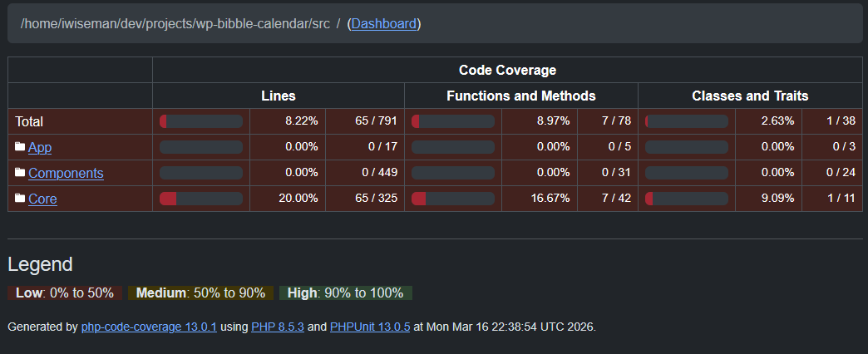
Task: Click the Core functions coverage bar
Action: tap(453, 199)
